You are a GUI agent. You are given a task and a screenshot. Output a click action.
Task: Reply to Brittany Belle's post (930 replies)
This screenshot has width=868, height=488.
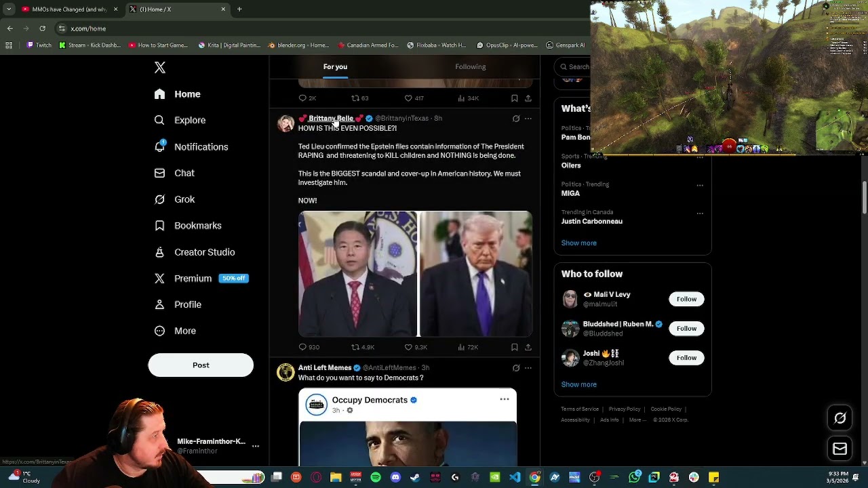[x=309, y=347]
